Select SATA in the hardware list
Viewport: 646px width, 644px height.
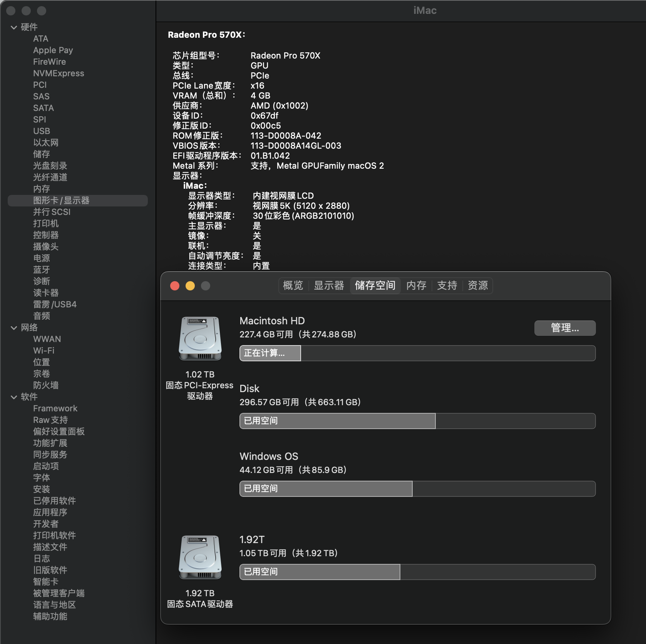44,108
